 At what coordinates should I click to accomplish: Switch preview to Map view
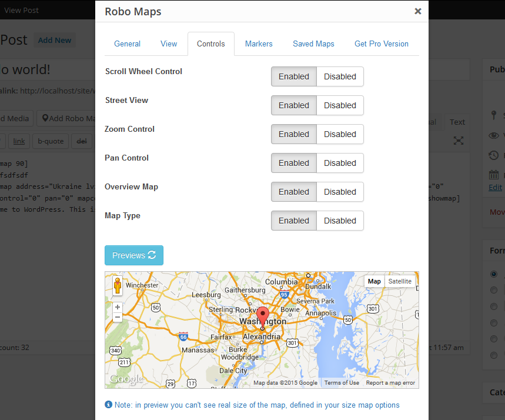point(374,281)
